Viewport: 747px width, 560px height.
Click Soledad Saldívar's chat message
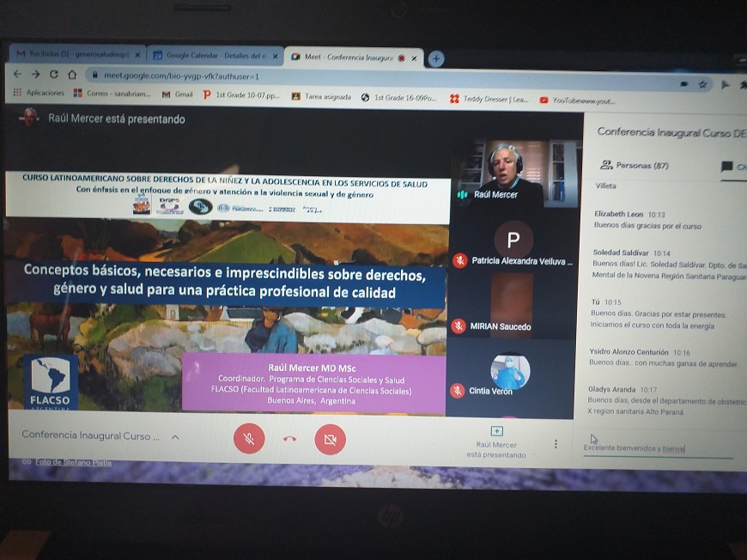tap(669, 264)
